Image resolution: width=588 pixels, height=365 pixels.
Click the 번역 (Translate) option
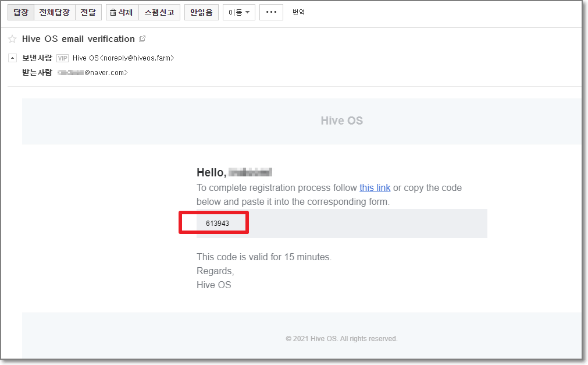[298, 12]
